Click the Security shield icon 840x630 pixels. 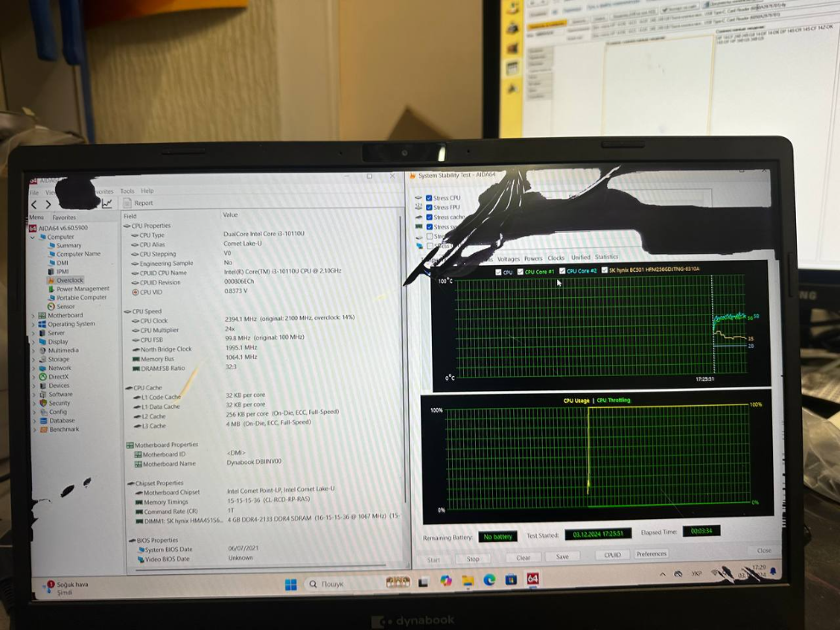43,403
